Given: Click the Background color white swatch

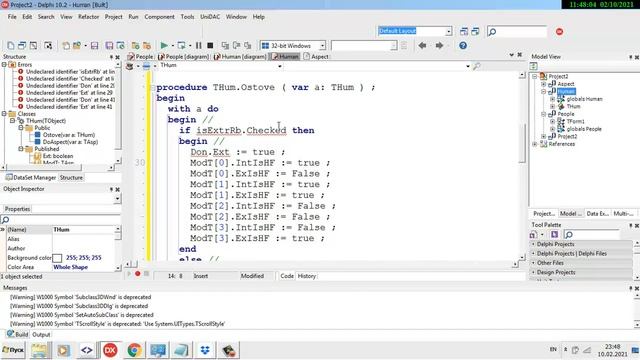Looking at the screenshot, I should tap(57, 258).
